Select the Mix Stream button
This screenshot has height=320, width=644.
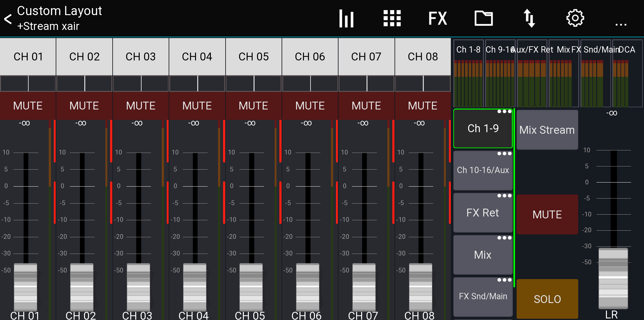(547, 130)
